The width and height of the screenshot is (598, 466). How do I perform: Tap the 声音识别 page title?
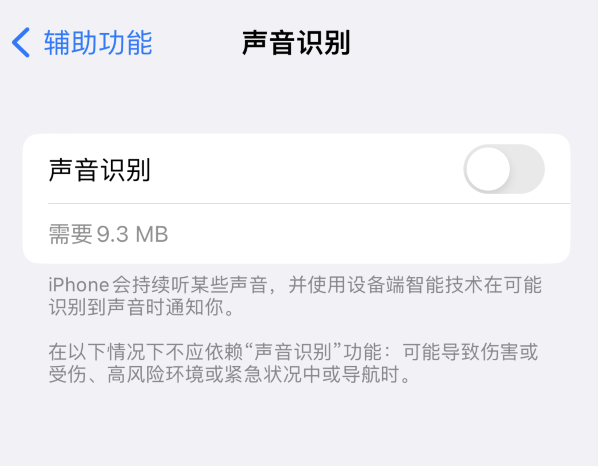coord(296,43)
